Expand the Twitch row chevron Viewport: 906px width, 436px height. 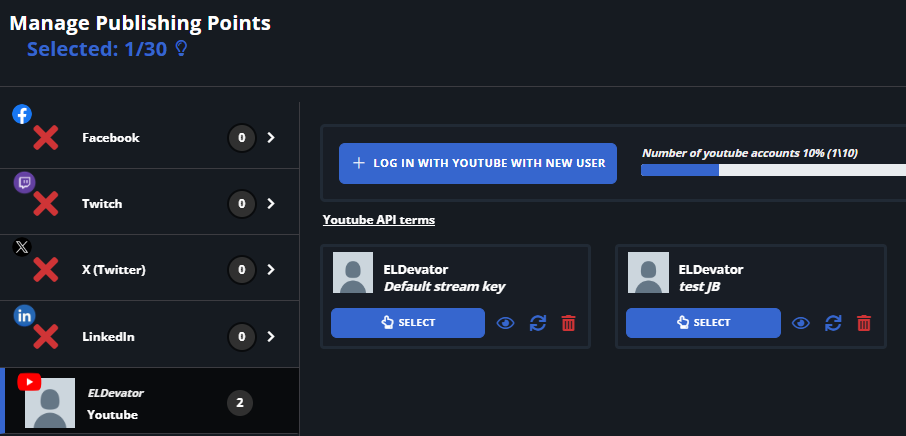coord(271,203)
